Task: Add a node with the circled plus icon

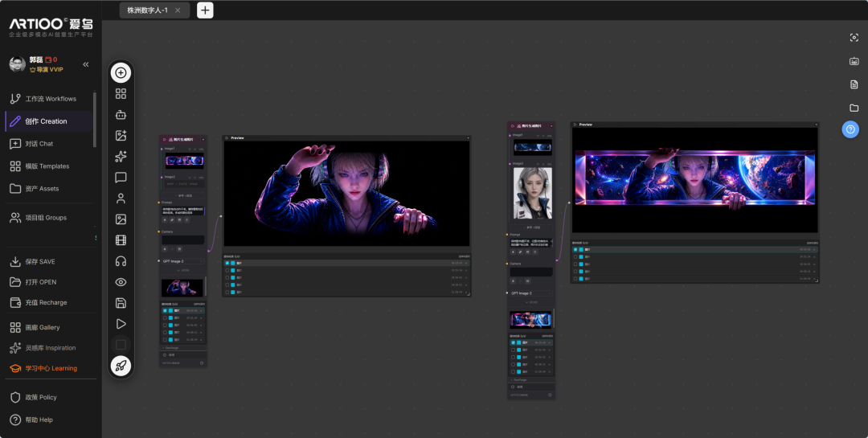Action: click(x=121, y=72)
